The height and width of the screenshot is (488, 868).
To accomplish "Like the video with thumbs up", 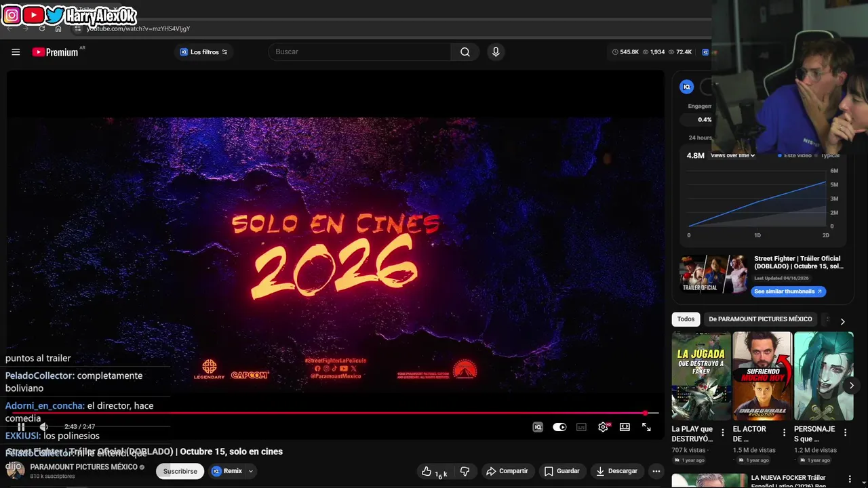I will point(434,472).
